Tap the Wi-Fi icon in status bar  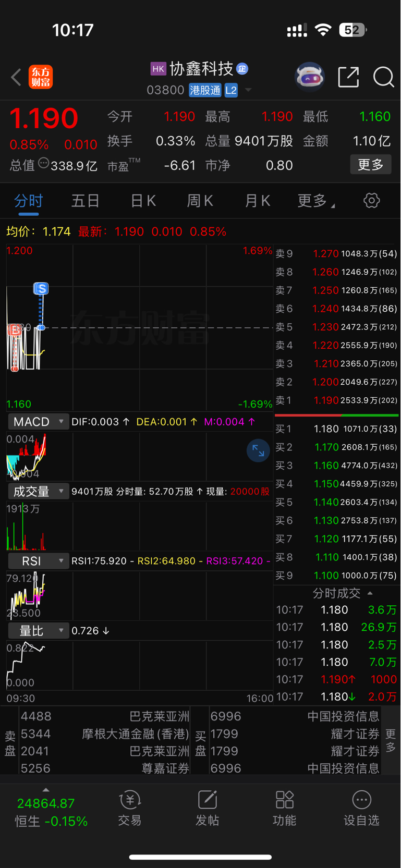click(323, 30)
